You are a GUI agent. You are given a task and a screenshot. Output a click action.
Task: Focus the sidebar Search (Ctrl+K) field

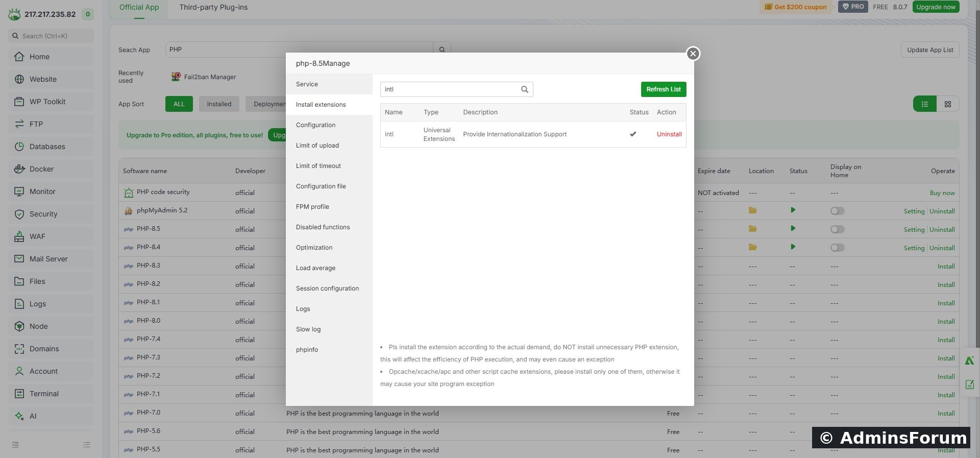(x=51, y=36)
